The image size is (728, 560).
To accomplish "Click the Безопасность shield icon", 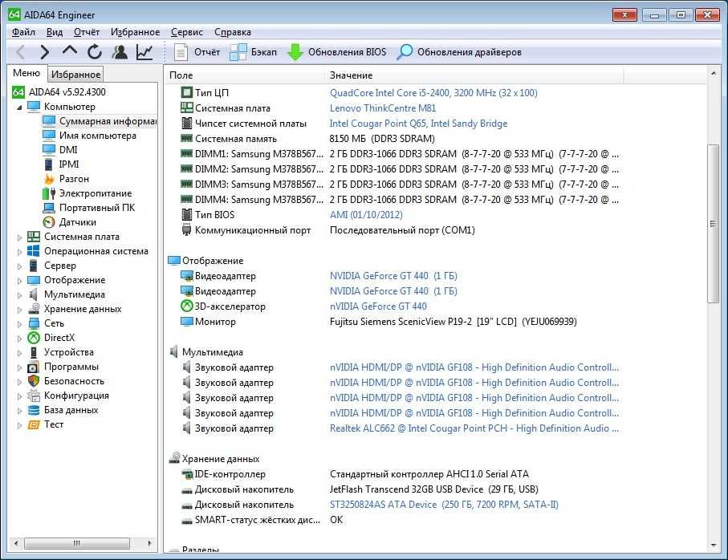I will pyautogui.click(x=34, y=381).
